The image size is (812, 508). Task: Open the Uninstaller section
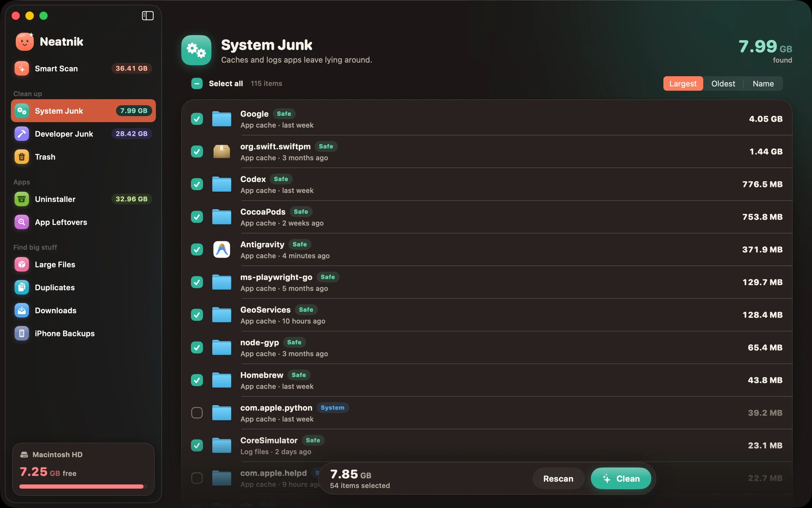[x=83, y=199]
